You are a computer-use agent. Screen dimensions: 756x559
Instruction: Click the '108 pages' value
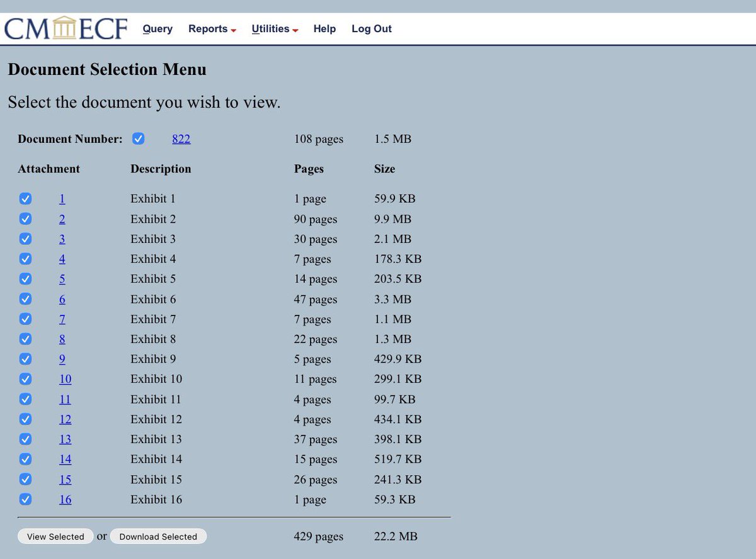click(x=319, y=139)
